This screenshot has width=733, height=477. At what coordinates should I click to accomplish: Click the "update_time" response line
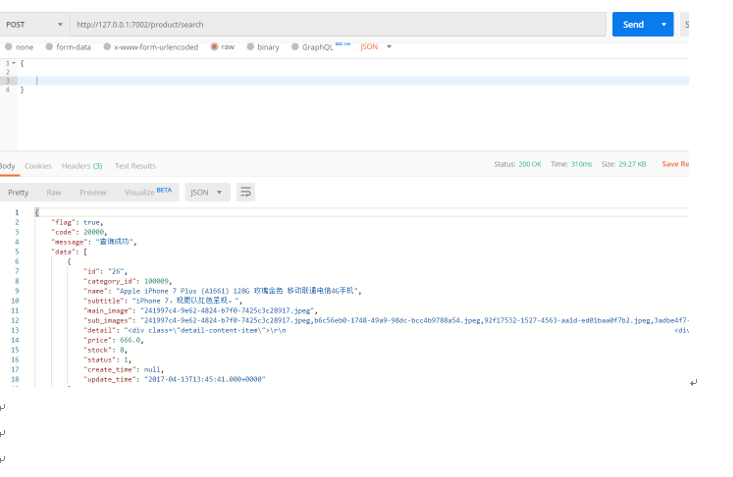coord(174,379)
